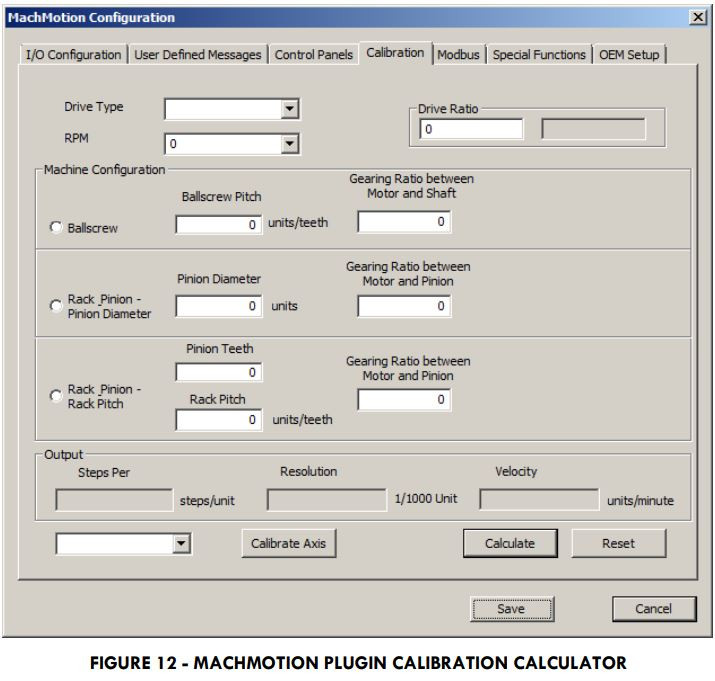This screenshot has width=715, height=681.
Task: Click the 'units/minute' label
Action: [640, 501]
